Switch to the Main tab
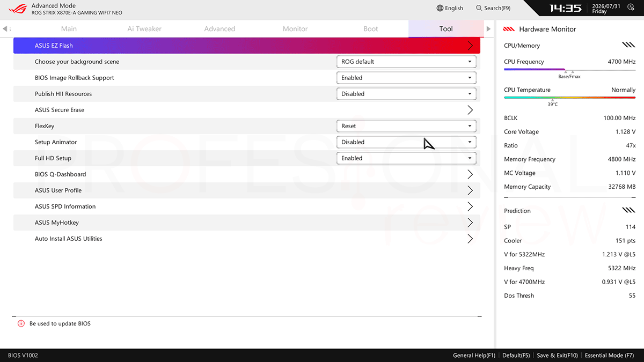Screen dimensions: 644x362 pyautogui.click(x=69, y=29)
